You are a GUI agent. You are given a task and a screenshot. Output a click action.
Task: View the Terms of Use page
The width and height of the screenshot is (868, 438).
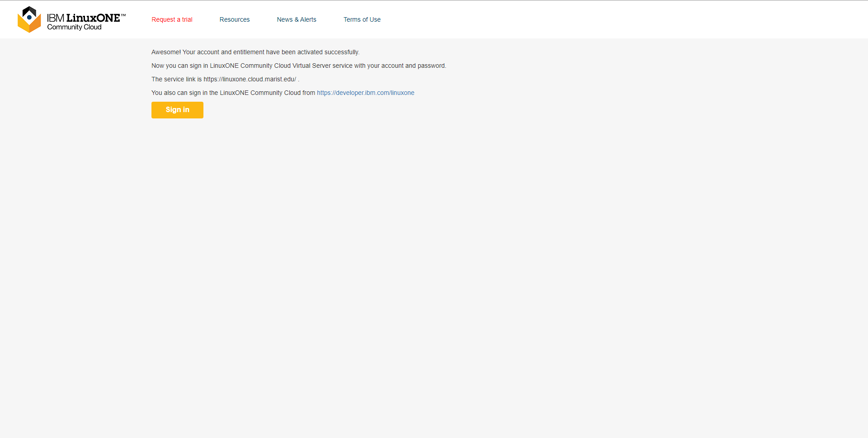click(362, 19)
